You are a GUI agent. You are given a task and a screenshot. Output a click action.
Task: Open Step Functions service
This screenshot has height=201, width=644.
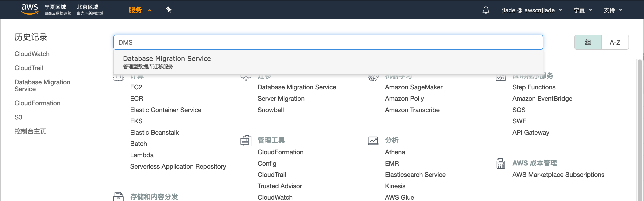(534, 87)
